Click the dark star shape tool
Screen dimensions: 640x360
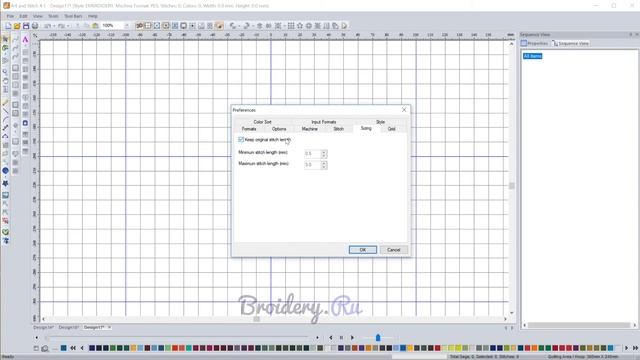[5, 183]
